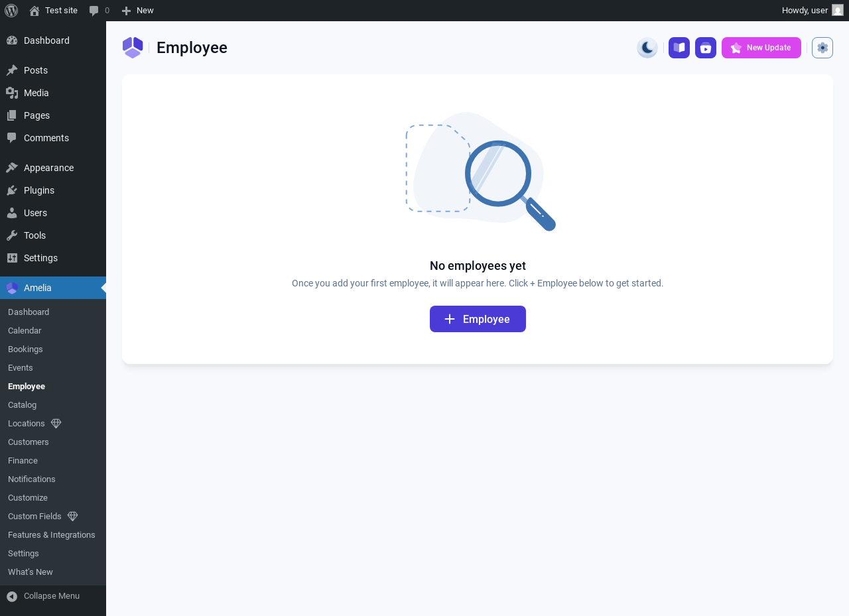Open Features & Integrations submenu
Image resolution: width=849 pixels, height=616 pixels.
coord(53,535)
